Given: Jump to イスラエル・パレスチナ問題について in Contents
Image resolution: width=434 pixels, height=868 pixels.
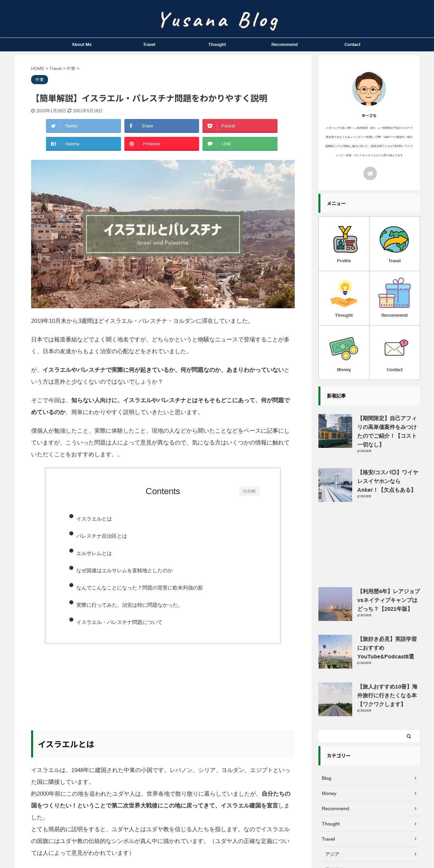Looking at the screenshot, I should point(119,622).
